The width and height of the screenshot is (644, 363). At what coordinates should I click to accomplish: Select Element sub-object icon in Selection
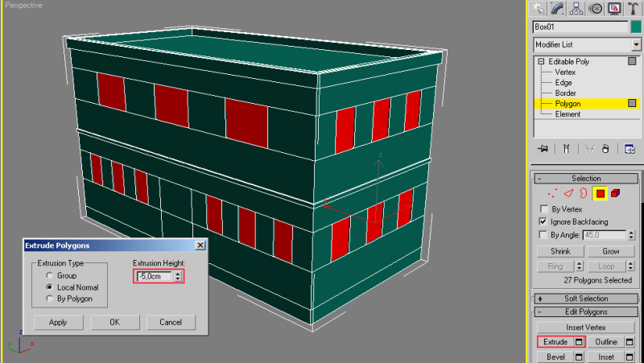pyautogui.click(x=615, y=193)
